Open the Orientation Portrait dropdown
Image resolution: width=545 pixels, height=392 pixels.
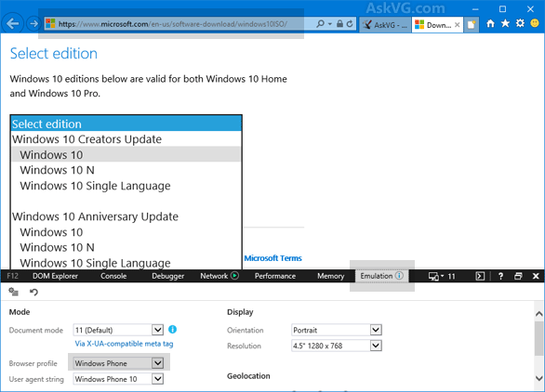337,330
